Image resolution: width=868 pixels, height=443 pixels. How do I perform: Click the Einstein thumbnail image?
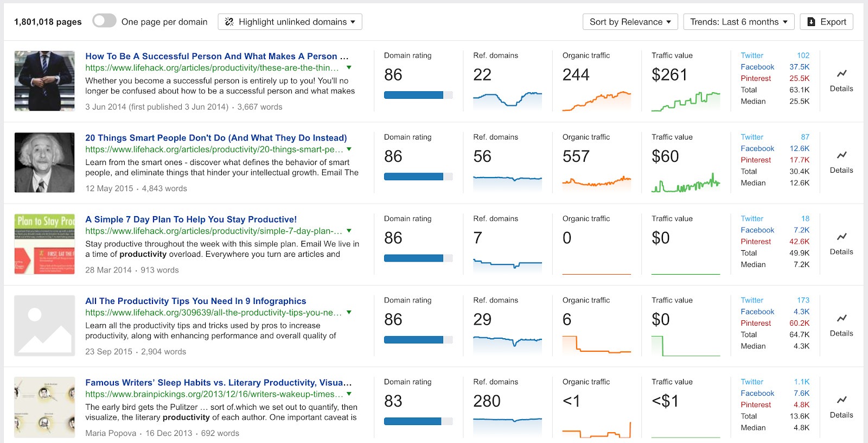pyautogui.click(x=44, y=162)
